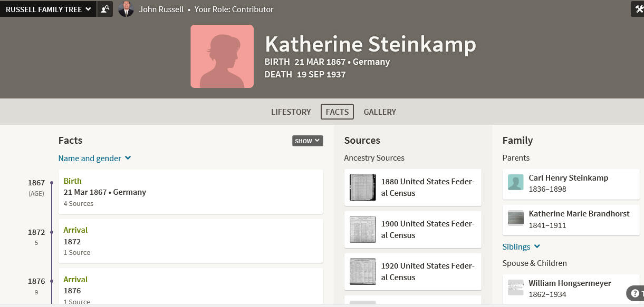The width and height of the screenshot is (644, 307).
Task: Click the person search icon beside tree name
Action: tap(105, 9)
